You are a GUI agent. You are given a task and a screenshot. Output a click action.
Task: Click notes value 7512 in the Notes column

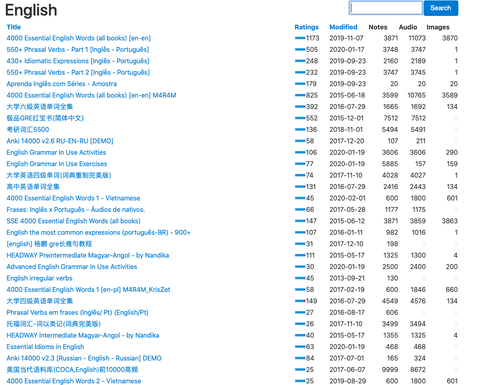pos(391,118)
